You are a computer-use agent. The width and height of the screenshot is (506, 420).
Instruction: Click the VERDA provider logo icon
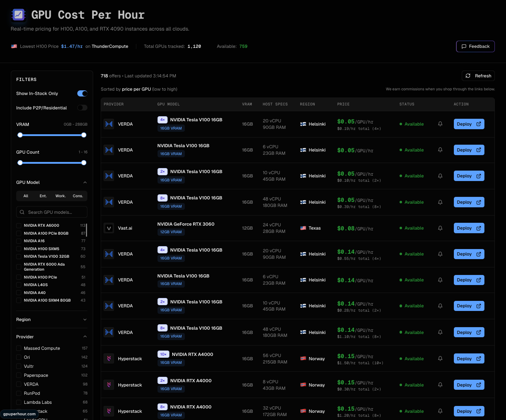[109, 124]
